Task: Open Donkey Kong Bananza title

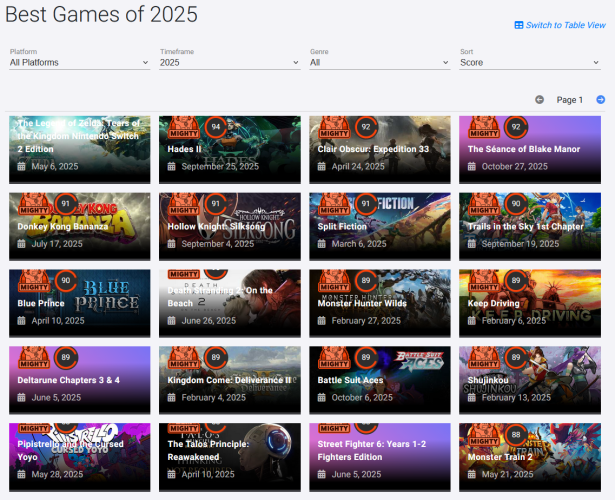Action: [x=63, y=226]
